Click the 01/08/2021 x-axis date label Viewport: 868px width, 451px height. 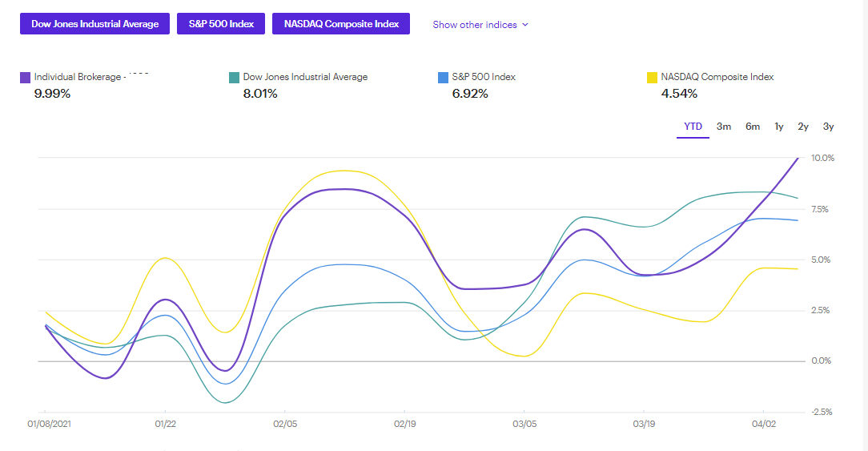(50, 424)
